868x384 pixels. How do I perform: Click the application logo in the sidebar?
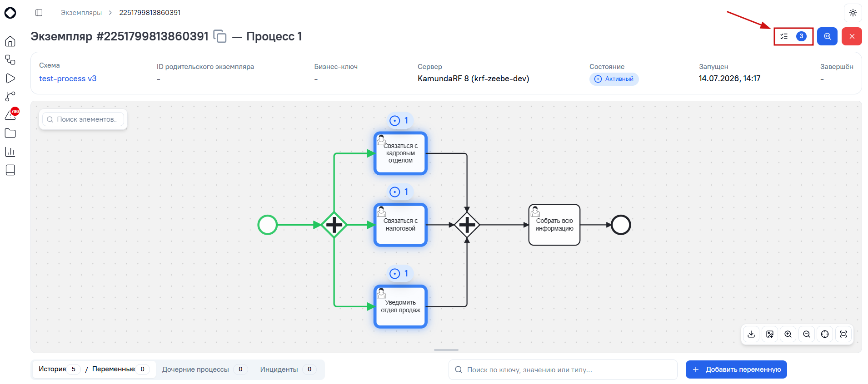click(10, 13)
